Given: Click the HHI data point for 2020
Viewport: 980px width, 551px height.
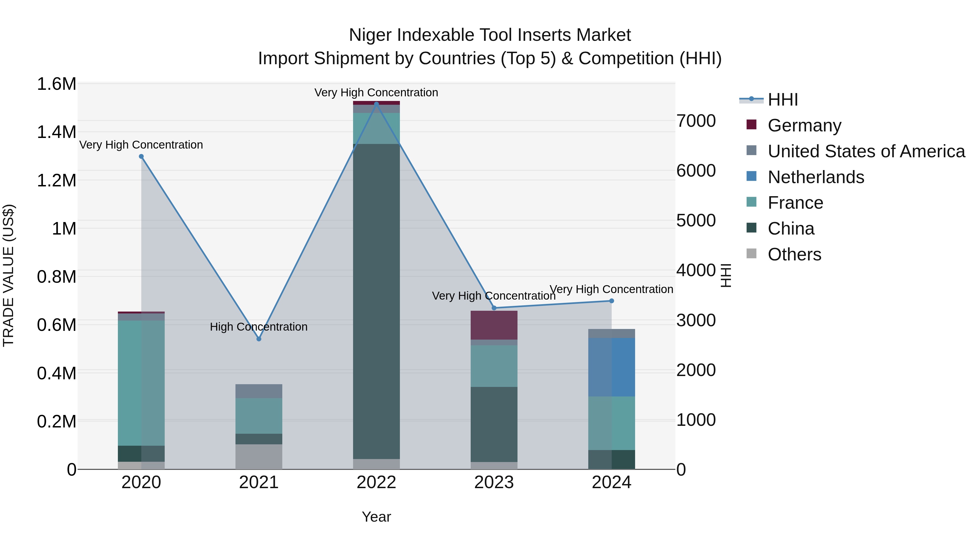Looking at the screenshot, I should click(141, 156).
